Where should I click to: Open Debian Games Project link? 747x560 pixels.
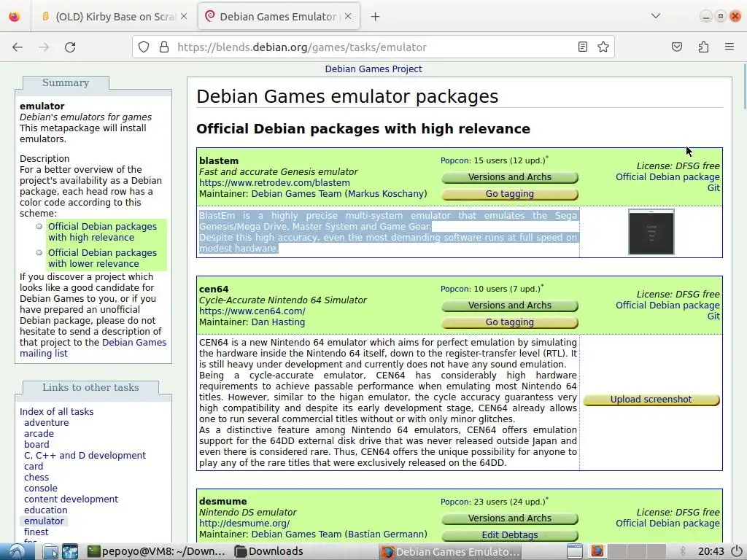pyautogui.click(x=373, y=69)
